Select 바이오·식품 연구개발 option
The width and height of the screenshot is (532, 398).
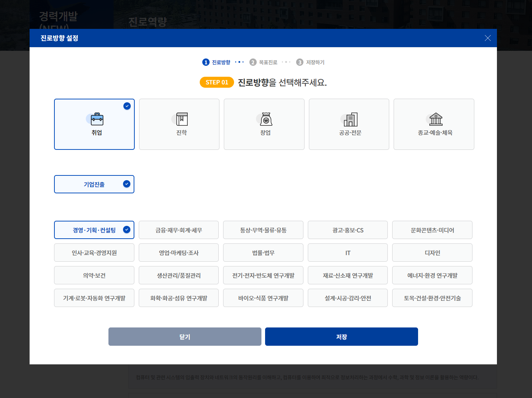pyautogui.click(x=263, y=298)
